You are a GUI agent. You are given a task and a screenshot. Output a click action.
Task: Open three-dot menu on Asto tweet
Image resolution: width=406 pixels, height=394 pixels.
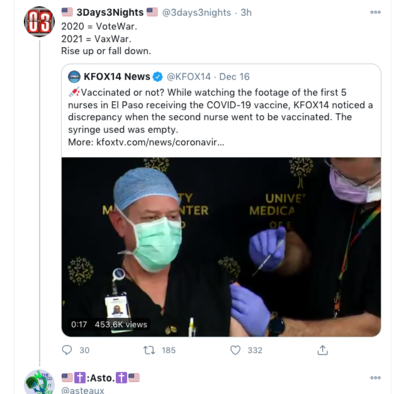point(375,378)
